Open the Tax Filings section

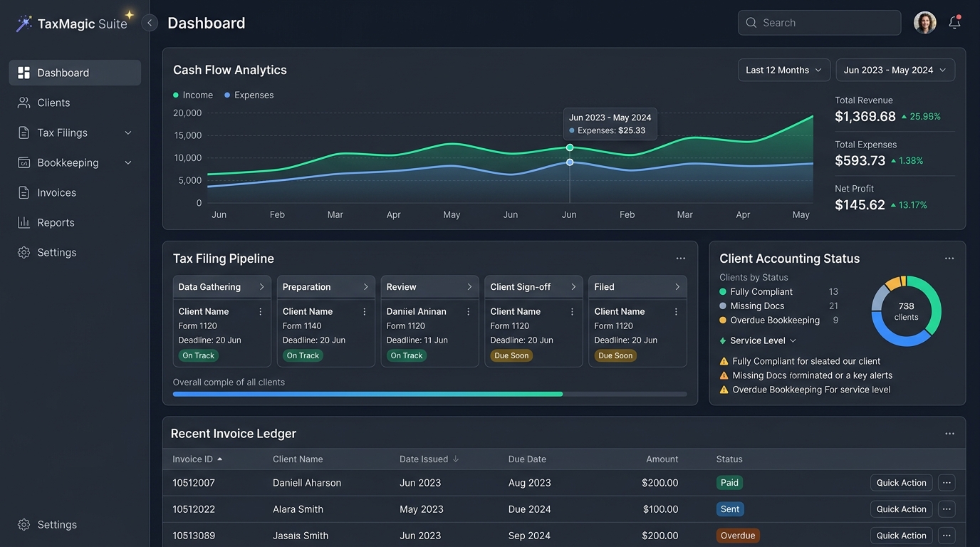(x=75, y=132)
